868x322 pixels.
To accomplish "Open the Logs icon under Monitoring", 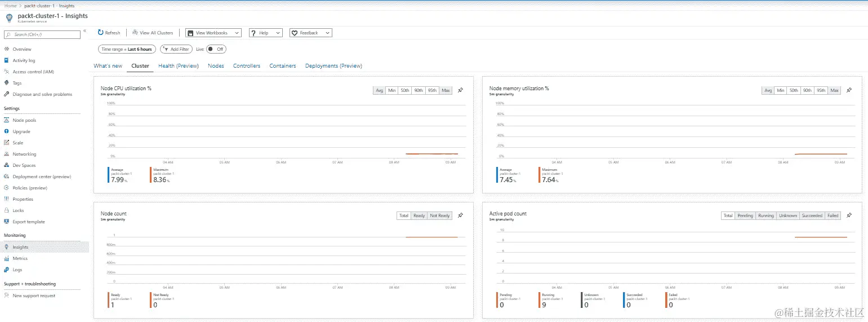I will click(x=6, y=270).
